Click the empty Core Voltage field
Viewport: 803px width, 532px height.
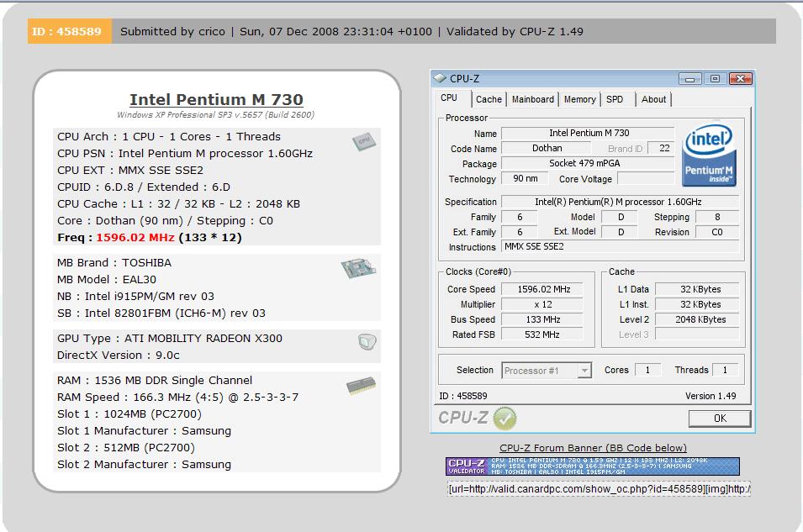click(647, 179)
